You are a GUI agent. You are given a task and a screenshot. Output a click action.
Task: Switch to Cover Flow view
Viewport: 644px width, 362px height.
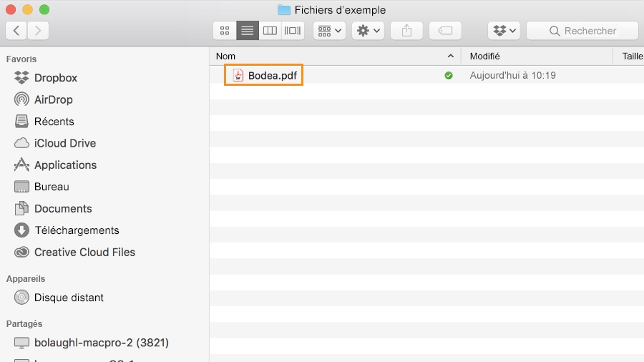(x=293, y=30)
